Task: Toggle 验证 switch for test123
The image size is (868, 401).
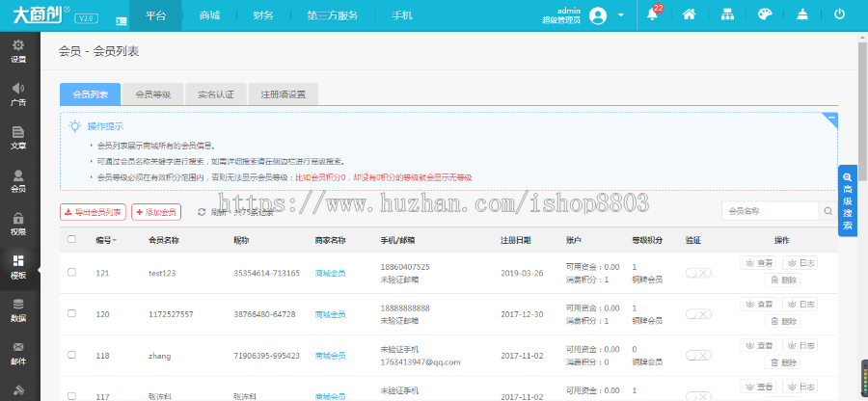Action: click(x=698, y=273)
